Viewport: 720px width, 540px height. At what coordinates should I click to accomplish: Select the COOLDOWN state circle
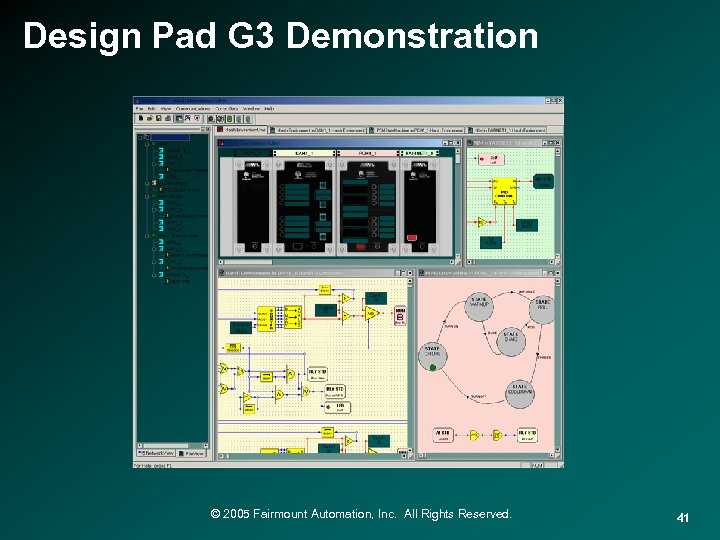520,394
